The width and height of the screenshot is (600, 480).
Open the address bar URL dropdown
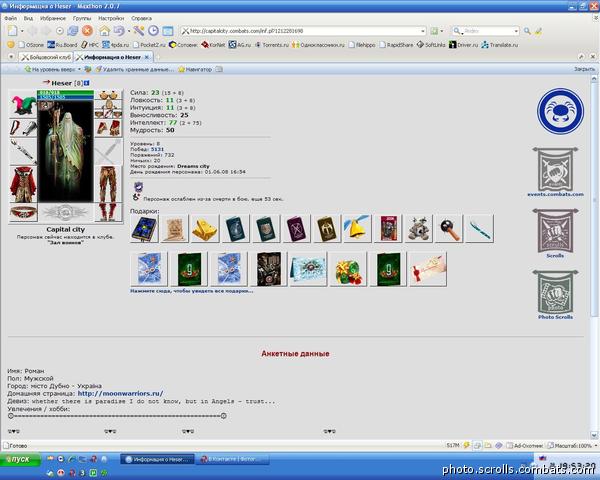point(422,31)
